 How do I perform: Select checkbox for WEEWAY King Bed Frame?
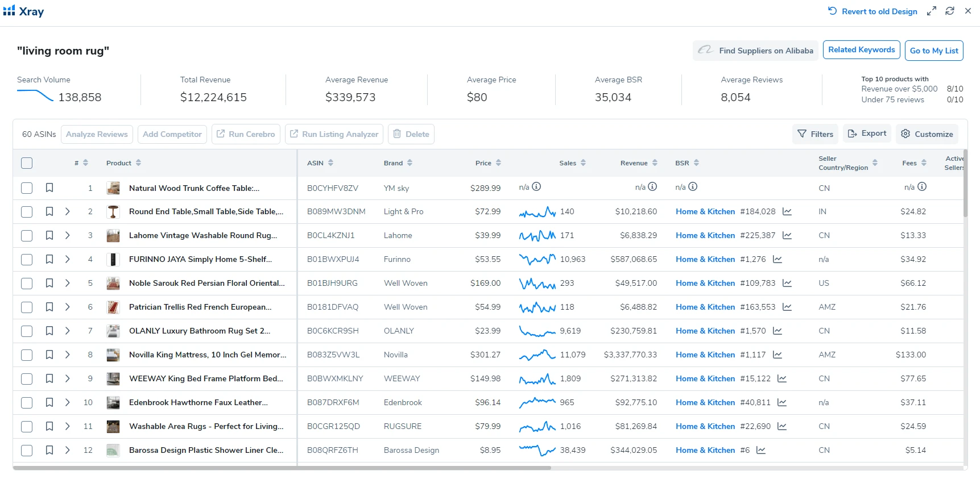27,378
